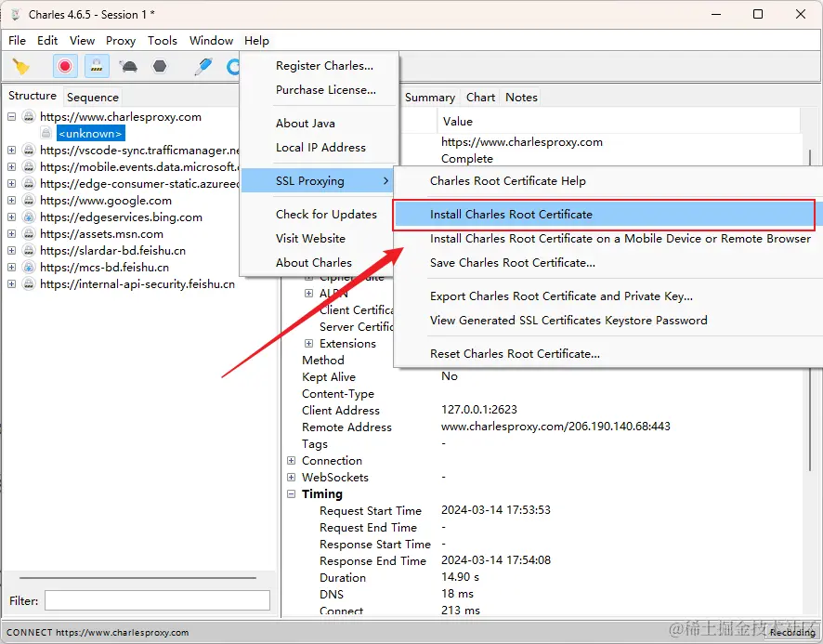Expand the mobile.events.data.microsoft host node
This screenshot has height=644, width=823.
point(11,167)
